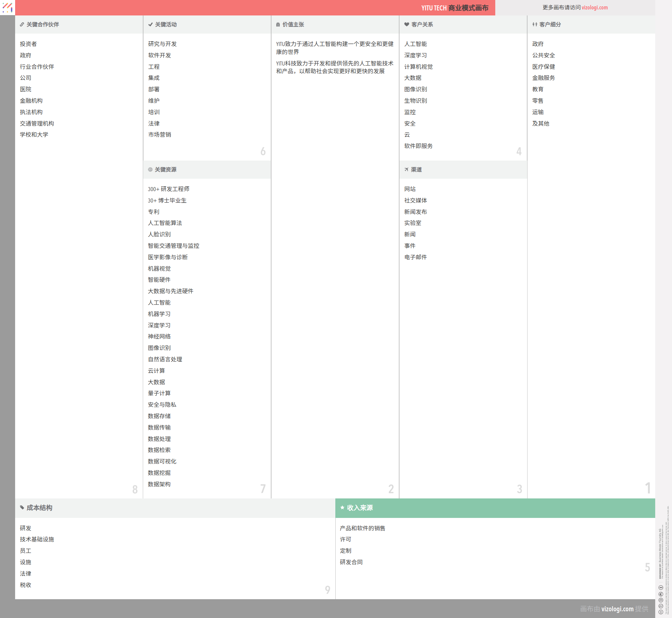Click the Creative Commons license icon at bottom-right
The height and width of the screenshot is (618, 672).
[661, 612]
